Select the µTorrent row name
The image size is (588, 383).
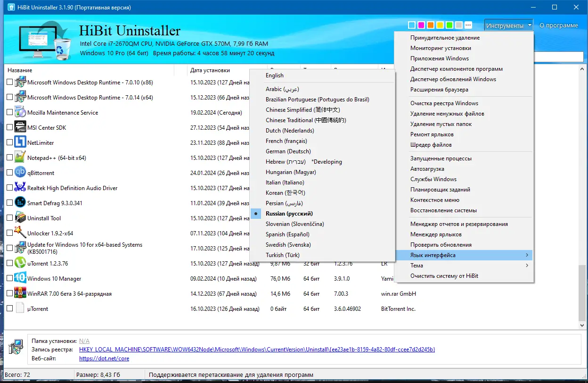pos(38,309)
